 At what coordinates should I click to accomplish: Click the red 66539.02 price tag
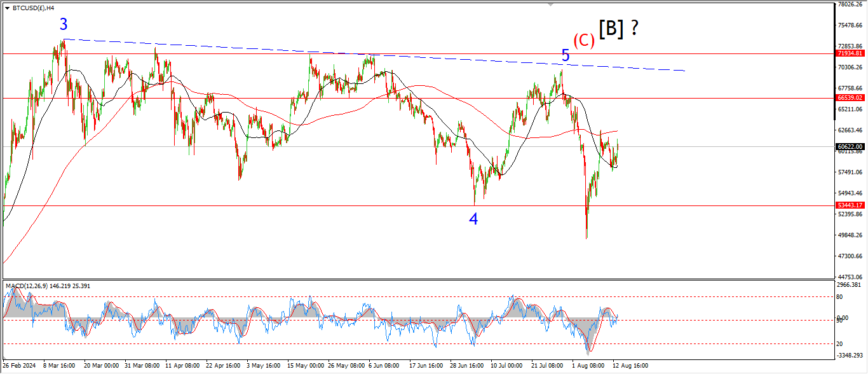pos(850,98)
